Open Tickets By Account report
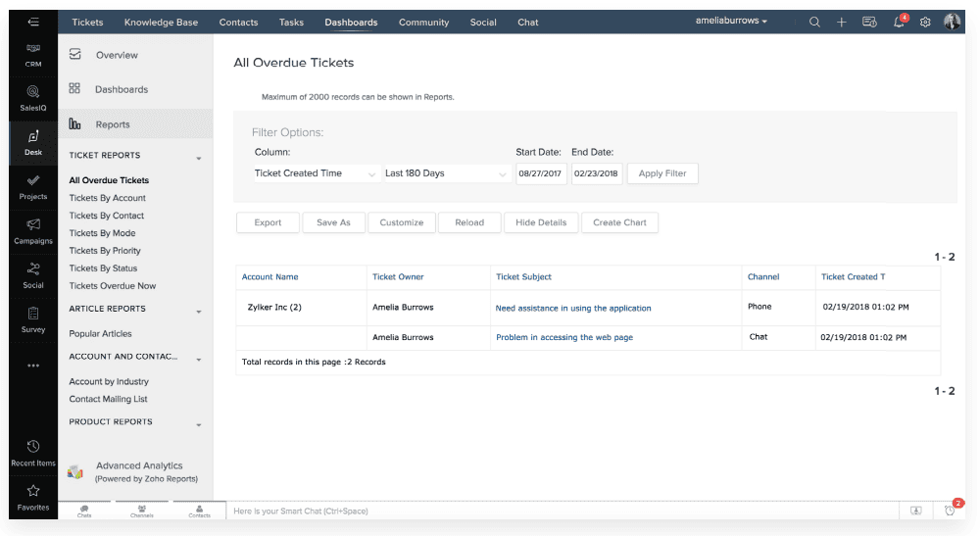 point(108,197)
